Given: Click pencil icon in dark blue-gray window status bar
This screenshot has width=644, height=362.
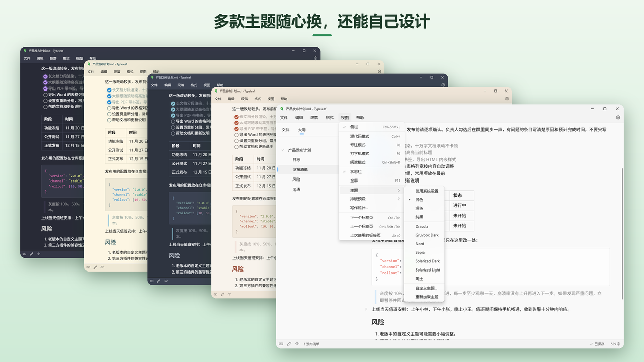Looking at the screenshot, I should (159, 281).
